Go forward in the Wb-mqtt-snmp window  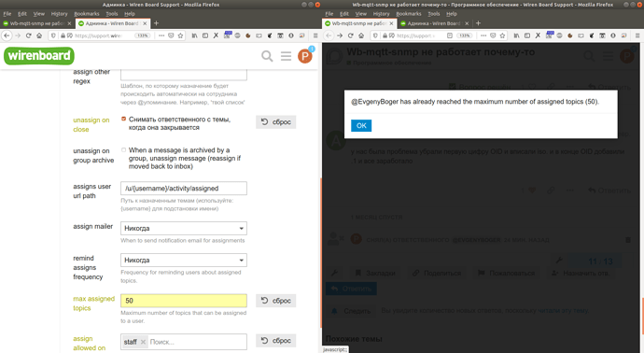340,35
